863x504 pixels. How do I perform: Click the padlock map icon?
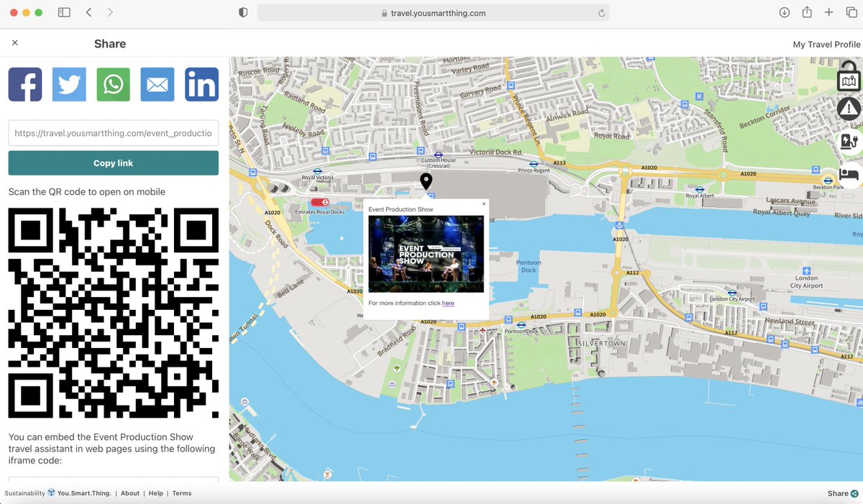pos(849,75)
